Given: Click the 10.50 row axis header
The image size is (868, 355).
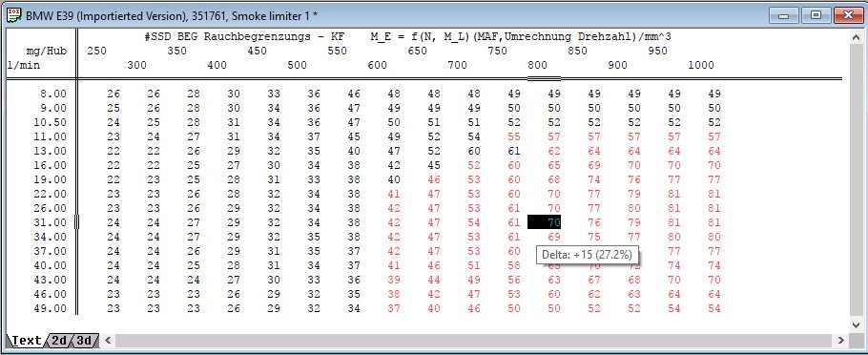Looking at the screenshot, I should pos(50,122).
